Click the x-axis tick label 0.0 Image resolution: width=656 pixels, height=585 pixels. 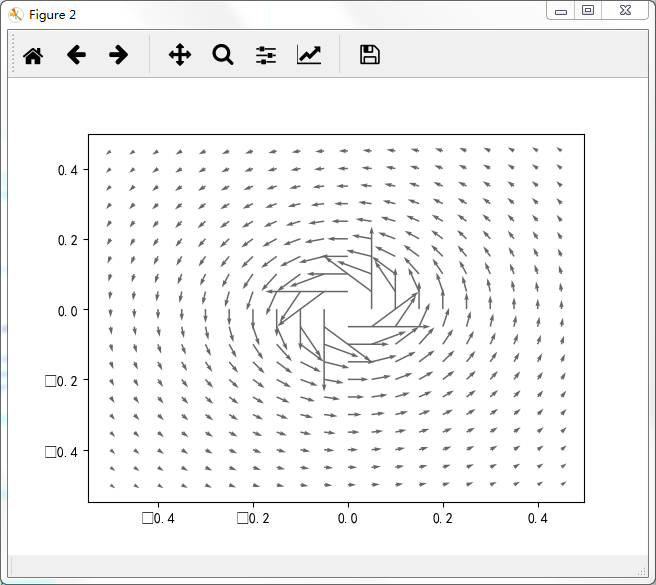coord(348,518)
